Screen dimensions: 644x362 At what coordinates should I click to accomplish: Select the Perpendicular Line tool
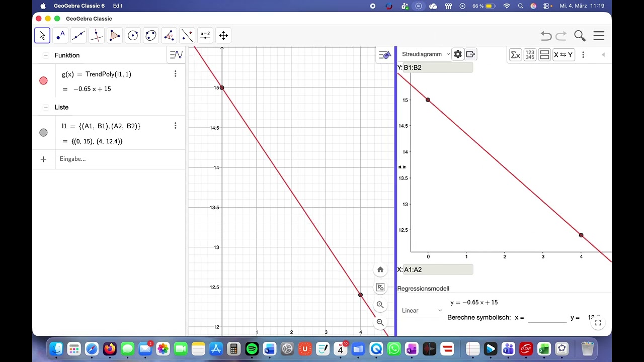tap(97, 36)
